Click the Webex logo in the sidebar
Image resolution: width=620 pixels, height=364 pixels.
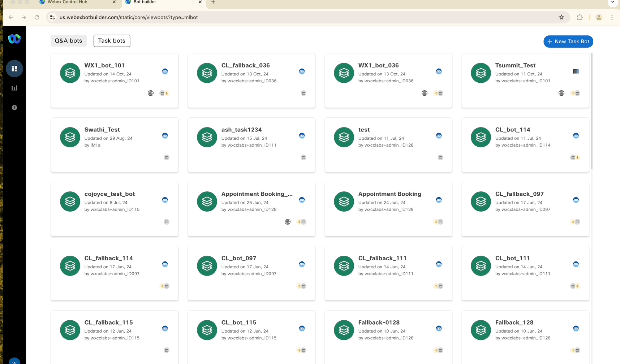tap(14, 39)
